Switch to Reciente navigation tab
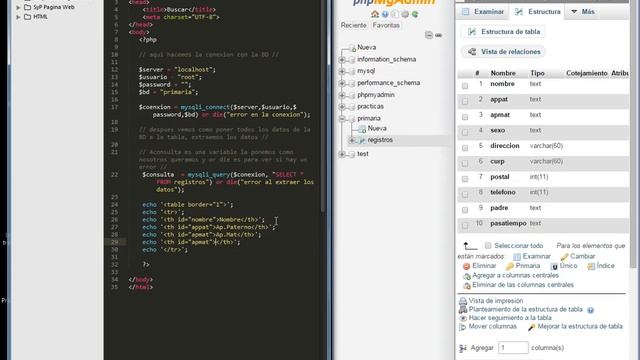This screenshot has height=360, width=640. coord(353,25)
